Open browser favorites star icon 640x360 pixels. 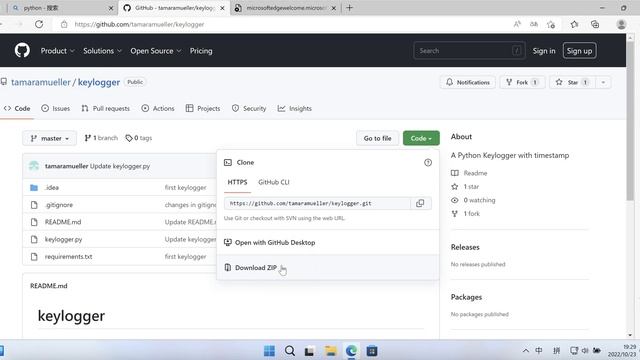tap(574, 24)
